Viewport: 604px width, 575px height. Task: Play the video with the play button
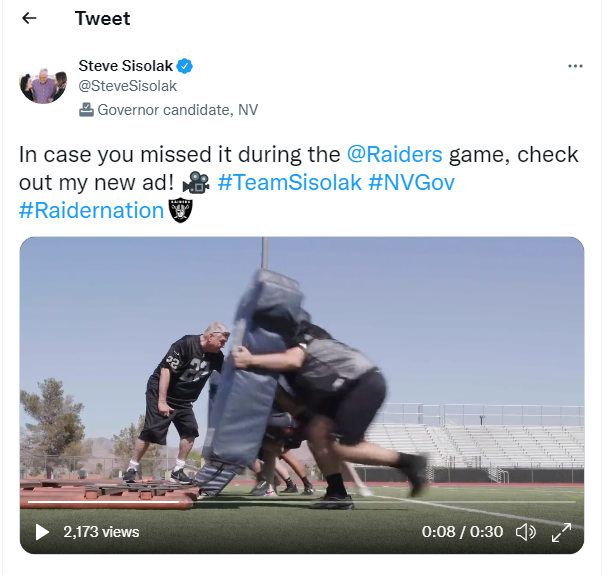point(42,532)
